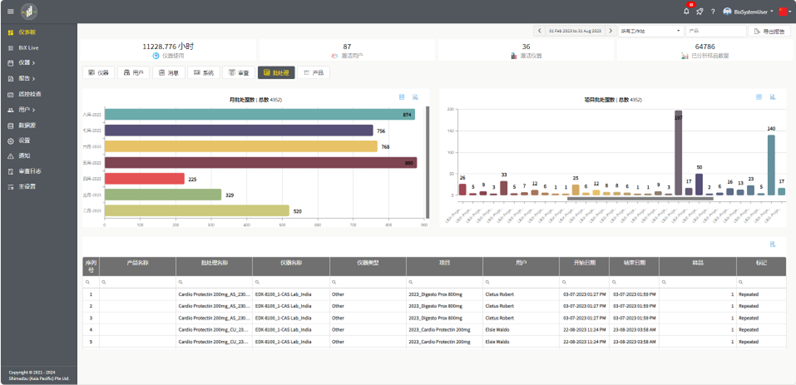Image resolution: width=796 pixels, height=385 pixels.
Task: Click 2023_Cardio Protectin 200mg in row 4
Action: pos(439,329)
